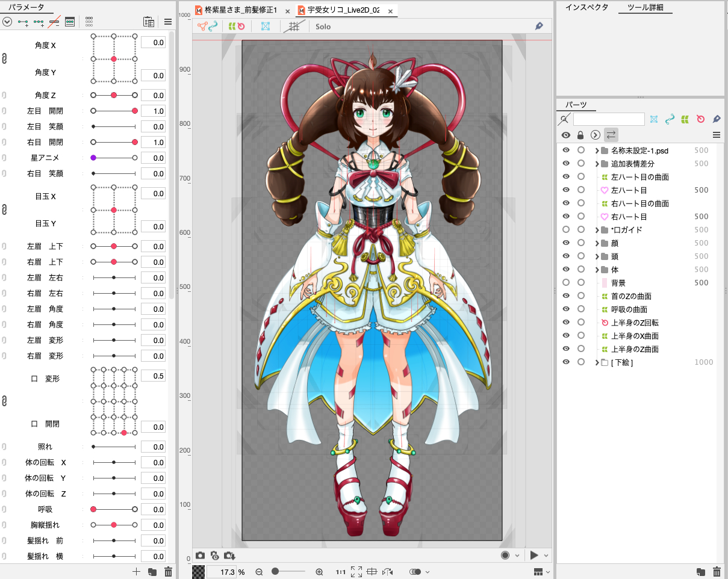Add new parameter with plus icon
728x579 pixels.
coord(136,572)
